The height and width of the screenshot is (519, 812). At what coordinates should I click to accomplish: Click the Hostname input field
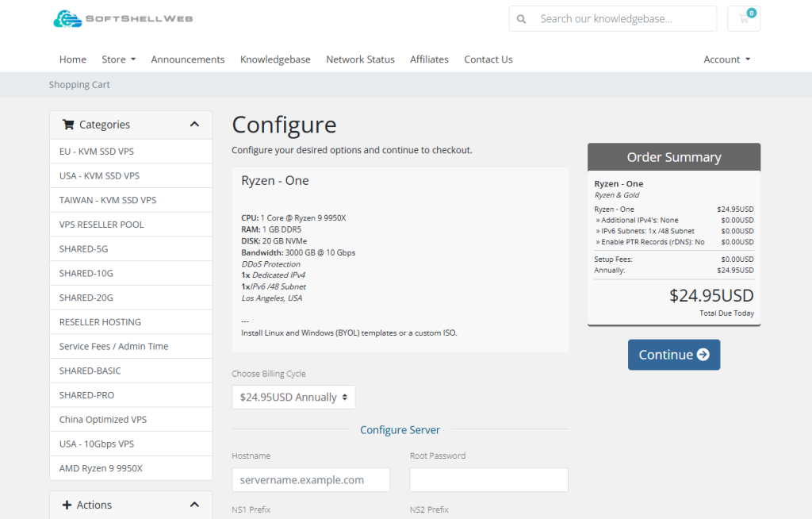coord(311,480)
